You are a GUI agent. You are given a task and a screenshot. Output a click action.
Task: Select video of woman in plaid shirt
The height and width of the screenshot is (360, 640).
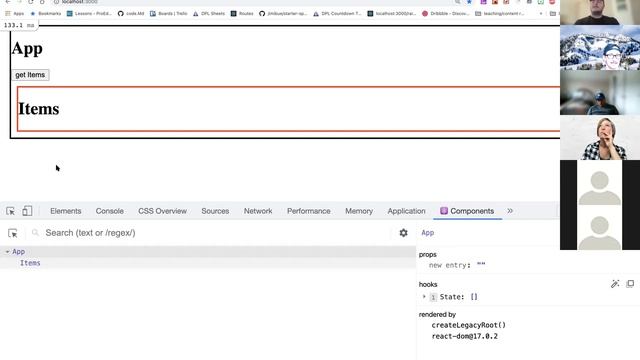600,138
